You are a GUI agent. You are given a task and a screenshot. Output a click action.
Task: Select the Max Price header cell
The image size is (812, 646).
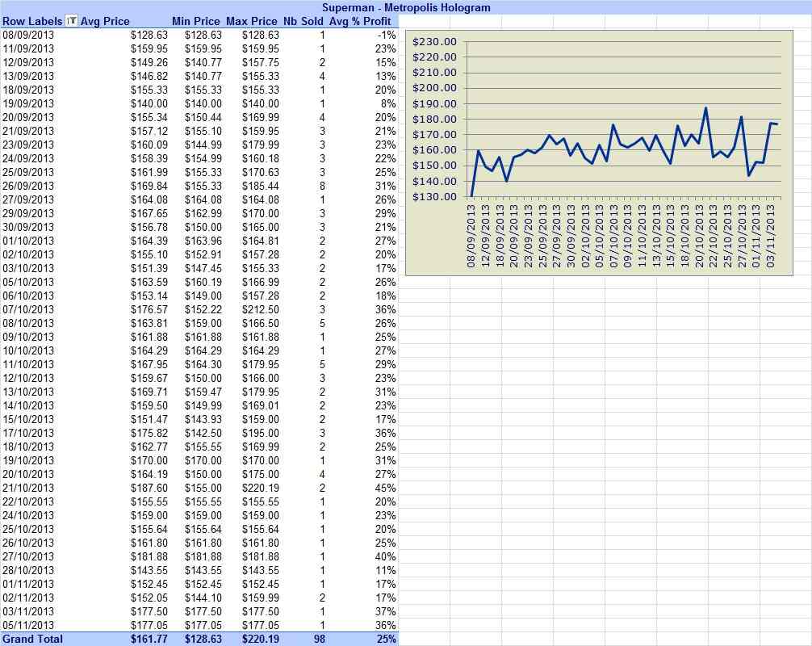click(252, 21)
